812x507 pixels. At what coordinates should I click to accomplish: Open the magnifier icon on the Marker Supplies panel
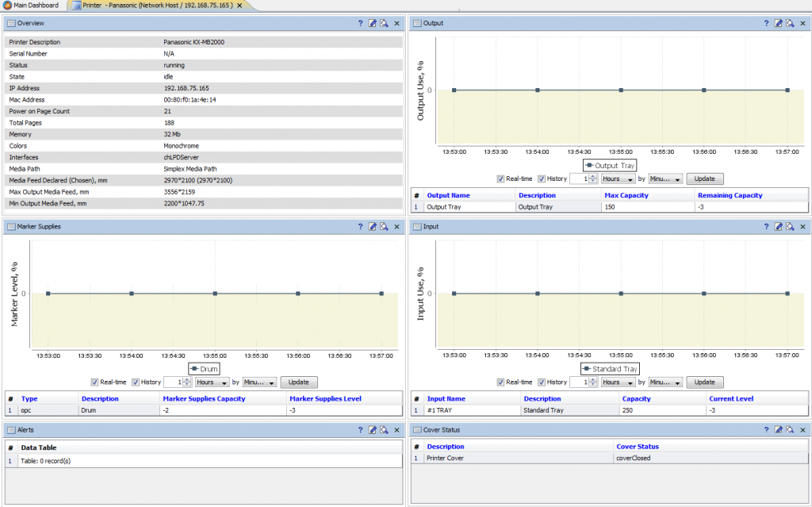point(382,227)
